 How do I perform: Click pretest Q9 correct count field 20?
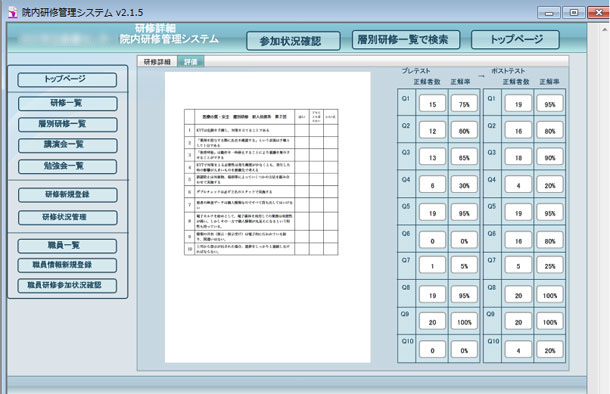point(432,322)
